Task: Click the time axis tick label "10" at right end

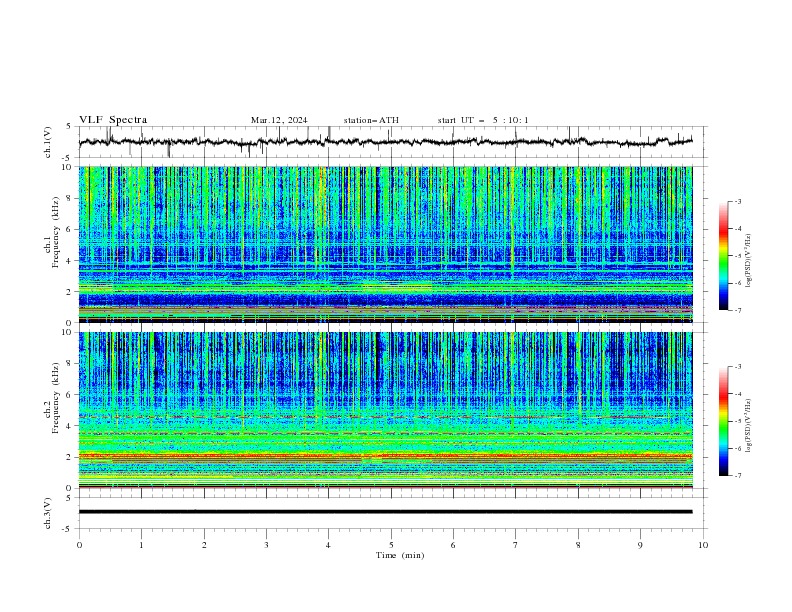Action: coord(703,545)
